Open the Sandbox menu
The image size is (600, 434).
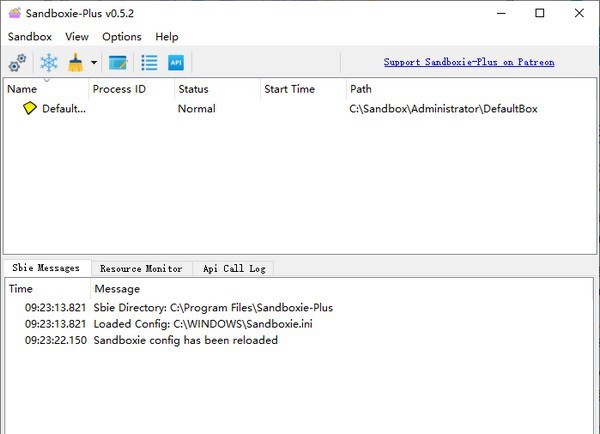(30, 37)
